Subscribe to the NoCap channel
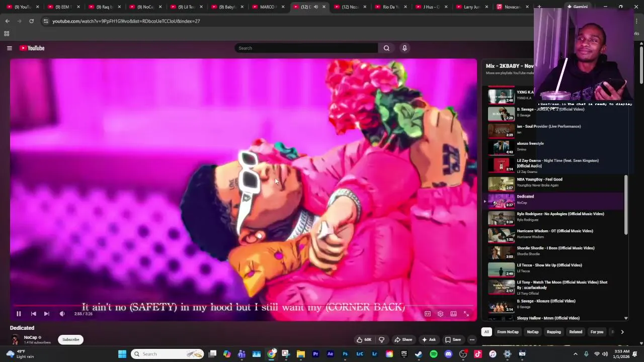The width and height of the screenshot is (644, 362). coord(70,339)
